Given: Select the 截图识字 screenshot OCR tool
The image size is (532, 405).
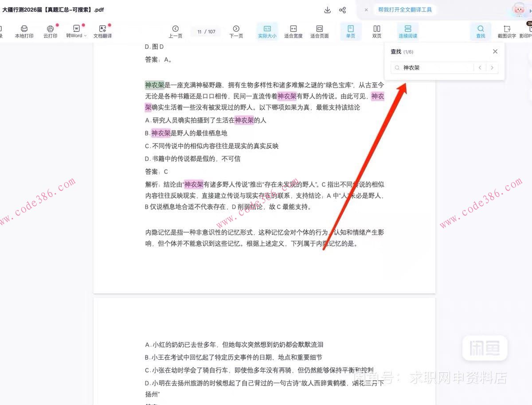Looking at the screenshot, I should pos(506,31).
